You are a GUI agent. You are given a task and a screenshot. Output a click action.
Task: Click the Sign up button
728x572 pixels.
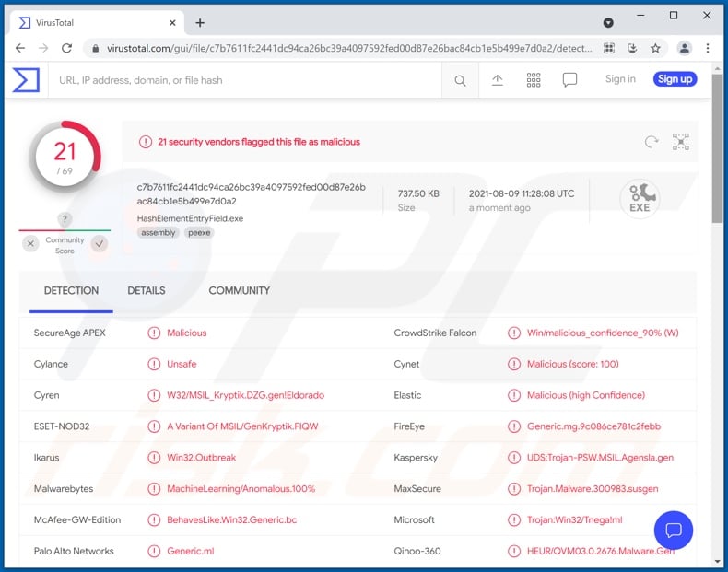click(x=675, y=79)
